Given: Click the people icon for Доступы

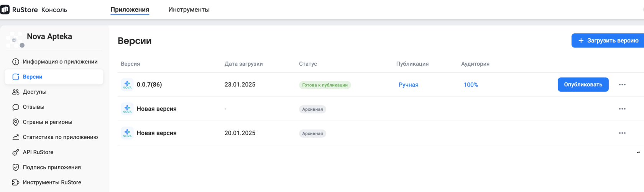Looking at the screenshot, I should (16, 92).
